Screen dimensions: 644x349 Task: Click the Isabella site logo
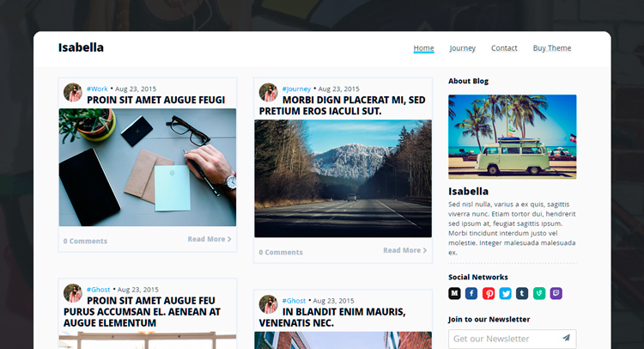[x=81, y=47]
